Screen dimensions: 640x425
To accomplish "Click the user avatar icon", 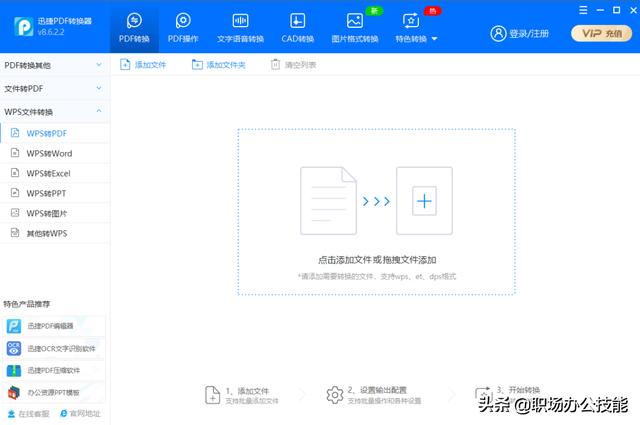I will tap(498, 33).
